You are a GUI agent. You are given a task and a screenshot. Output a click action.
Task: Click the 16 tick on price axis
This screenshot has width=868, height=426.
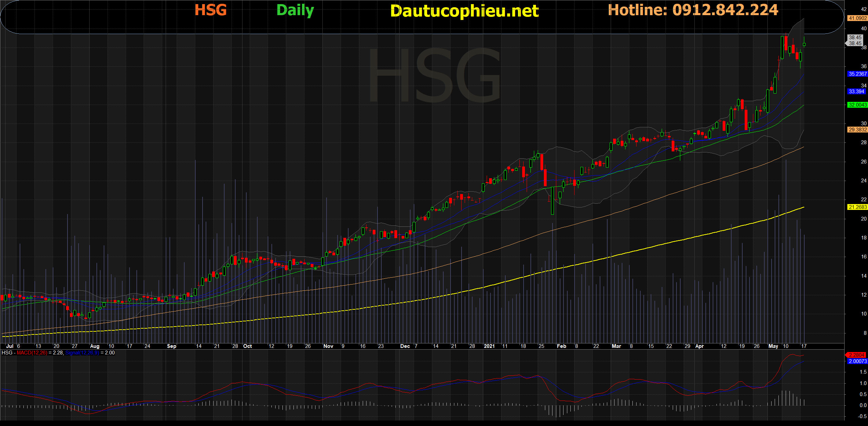[x=864, y=256]
